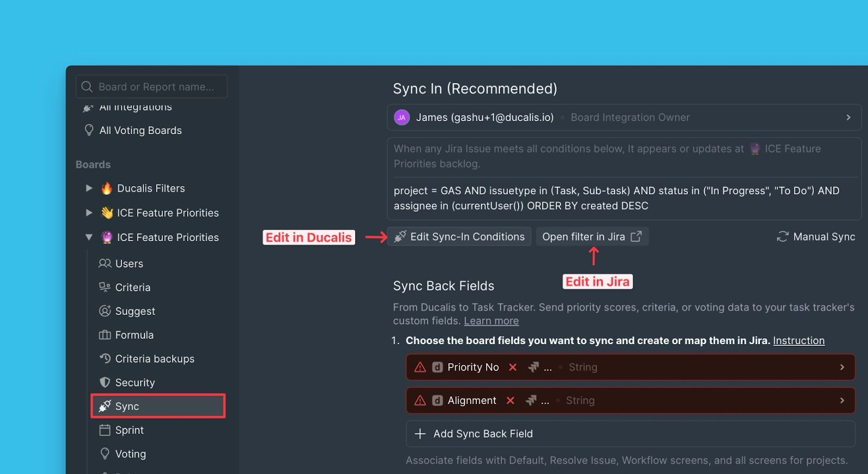Click the Manual Sync refresh icon
This screenshot has height=474, width=868.
pyautogui.click(x=782, y=237)
